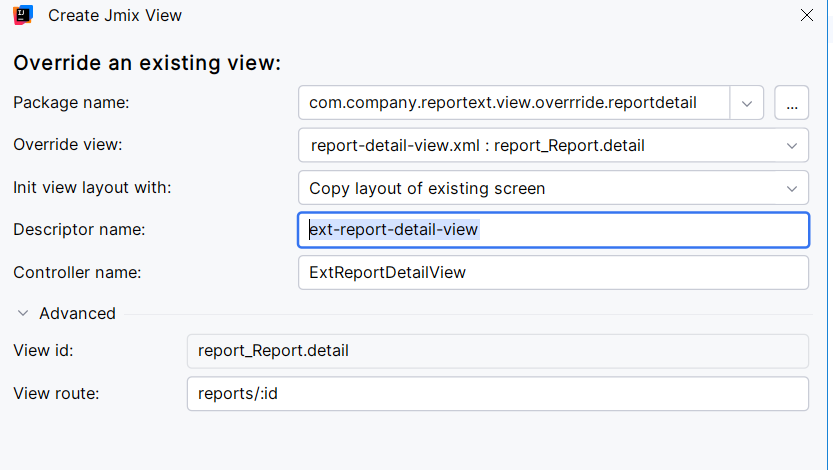833x470 pixels.
Task: Open the Override view chevron arrow
Action: tap(792, 146)
